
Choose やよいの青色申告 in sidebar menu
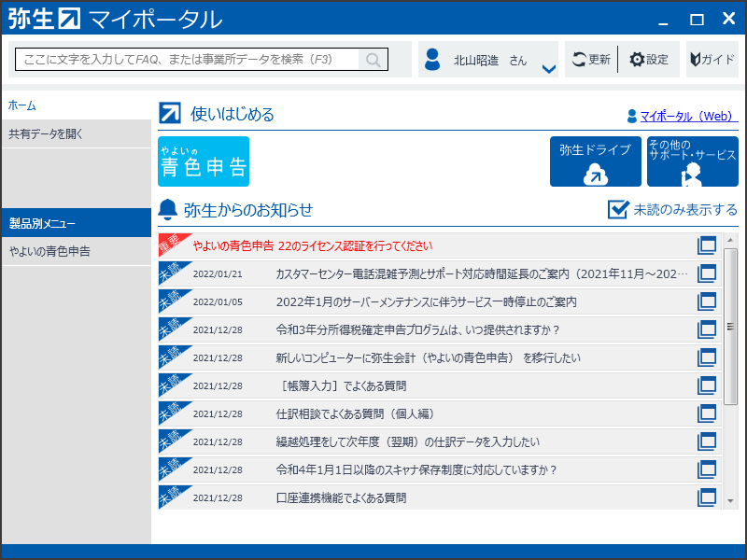[x=77, y=251]
